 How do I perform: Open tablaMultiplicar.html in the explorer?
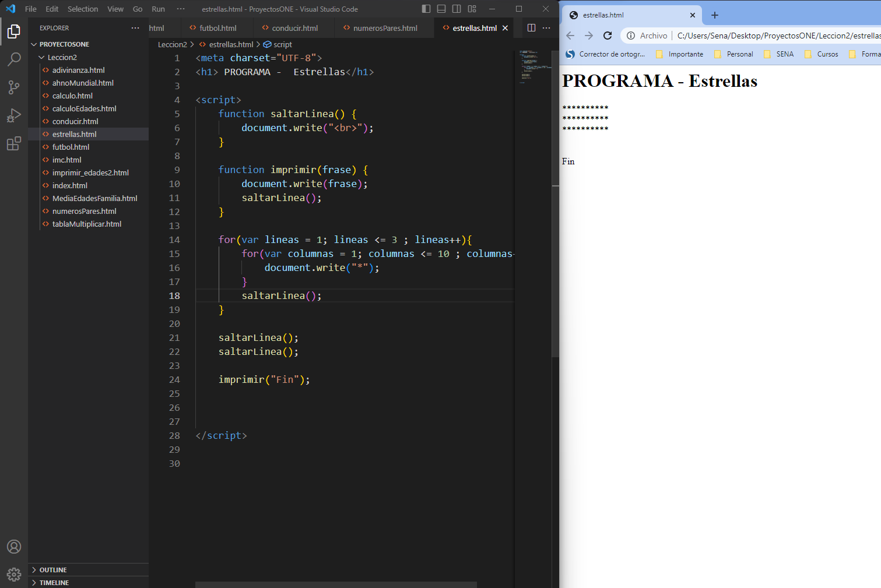[x=88, y=224]
